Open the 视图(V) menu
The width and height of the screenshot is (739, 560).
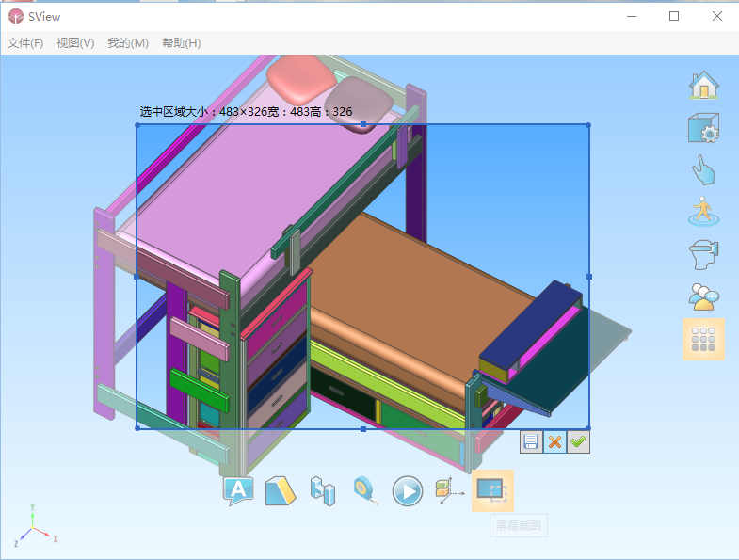pos(75,43)
